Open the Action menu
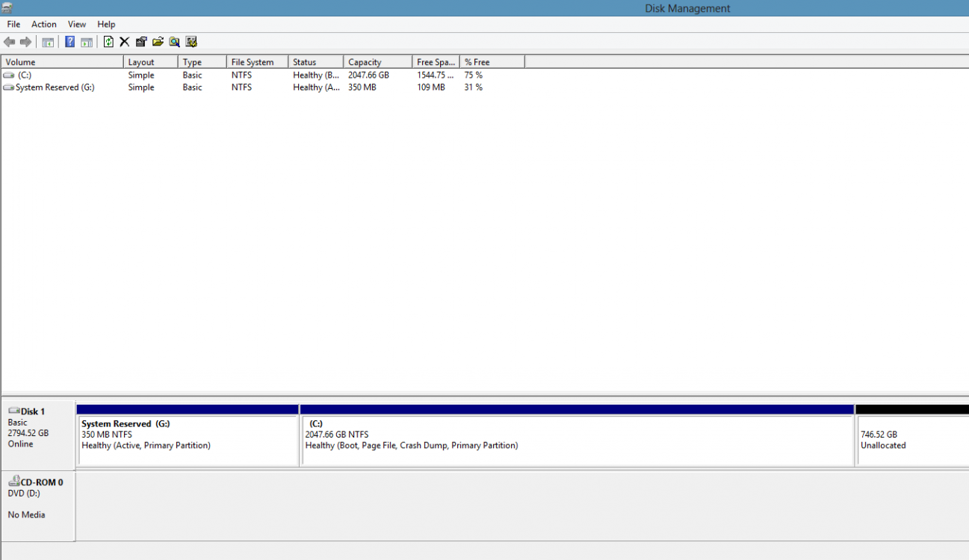969x560 pixels. 44,25
